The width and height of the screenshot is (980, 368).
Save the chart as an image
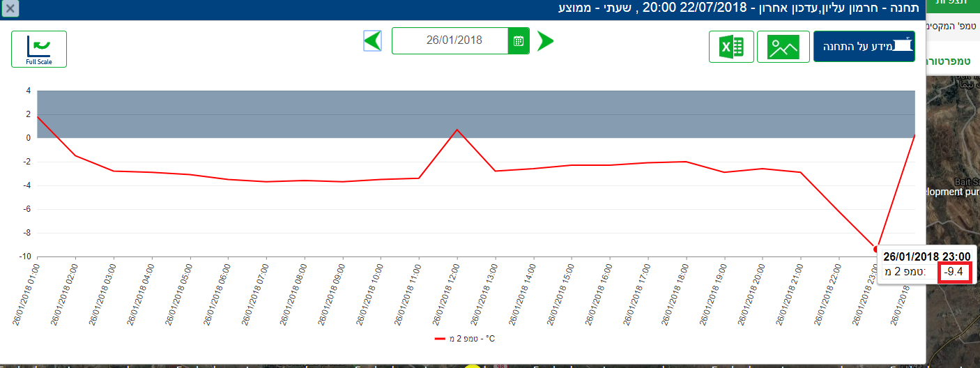783,47
